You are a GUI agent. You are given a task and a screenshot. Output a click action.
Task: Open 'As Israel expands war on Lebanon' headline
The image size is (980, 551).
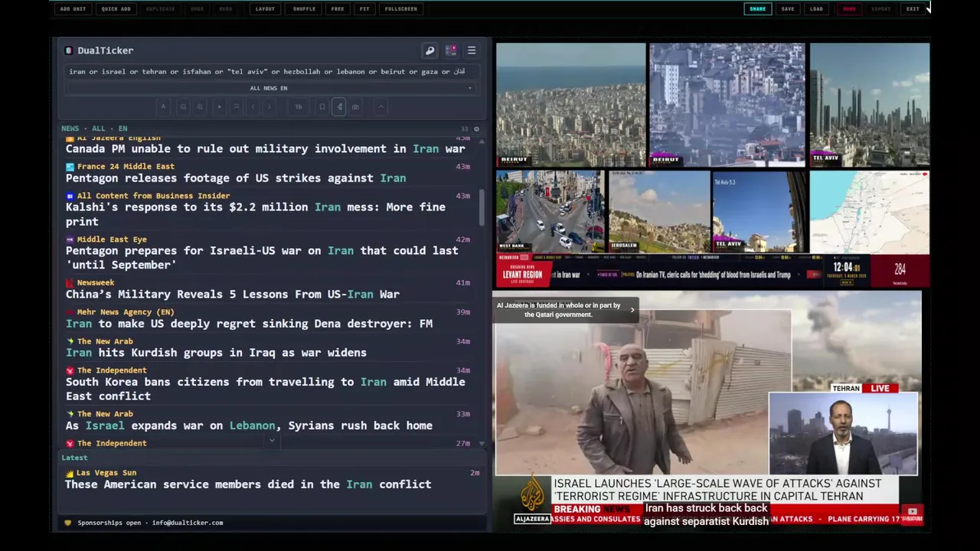point(249,425)
